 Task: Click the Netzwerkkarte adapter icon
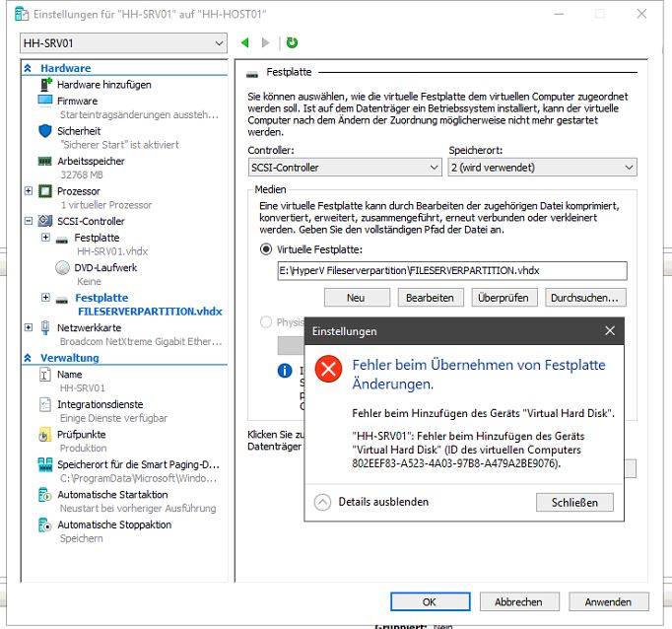[x=45, y=328]
